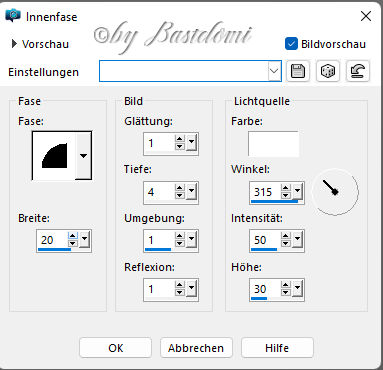Click the save preset floppy disk icon
The image size is (383, 370).
tap(298, 71)
